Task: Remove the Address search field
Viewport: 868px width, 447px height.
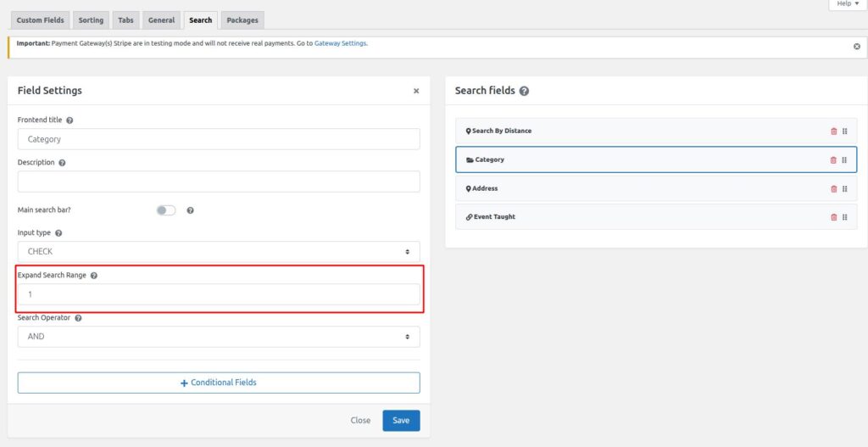Action: click(x=833, y=189)
